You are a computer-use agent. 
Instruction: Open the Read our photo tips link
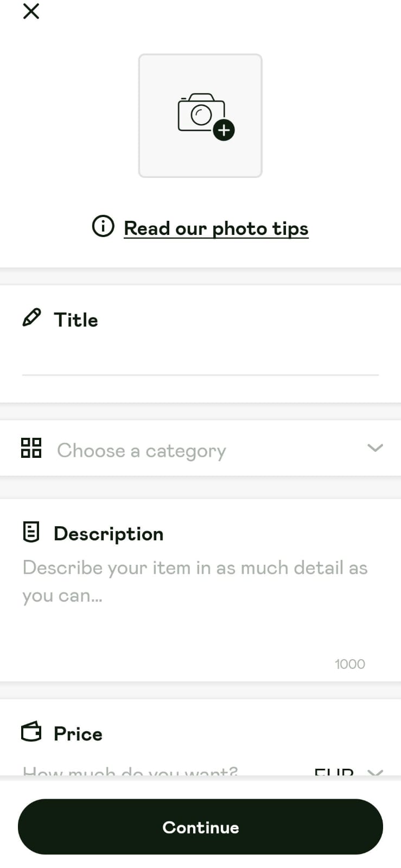pos(216,228)
